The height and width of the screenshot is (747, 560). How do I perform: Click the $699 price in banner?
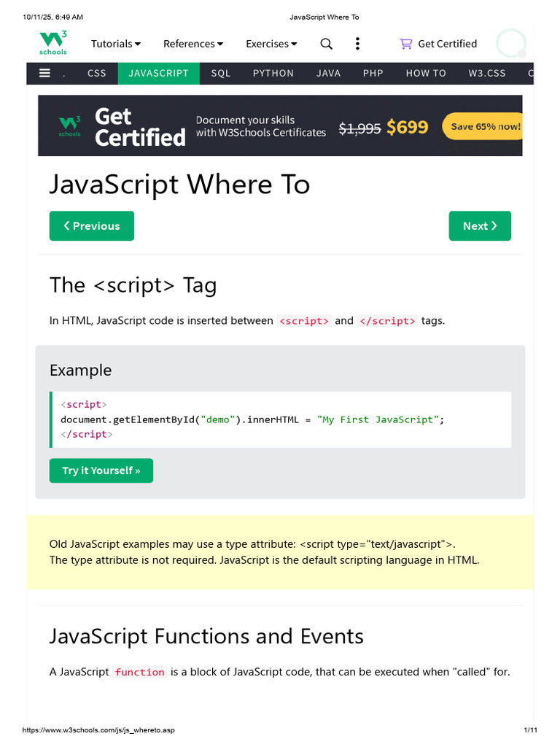pos(407,127)
